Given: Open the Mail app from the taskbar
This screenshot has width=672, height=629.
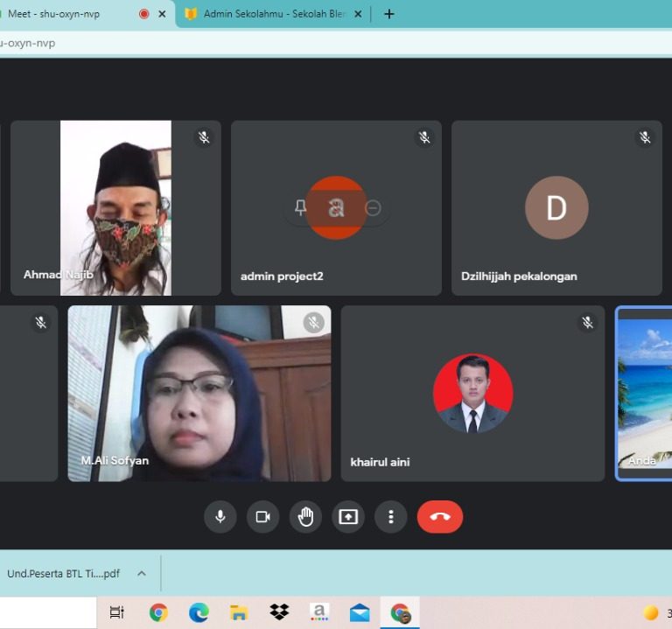Looking at the screenshot, I should click(x=360, y=612).
